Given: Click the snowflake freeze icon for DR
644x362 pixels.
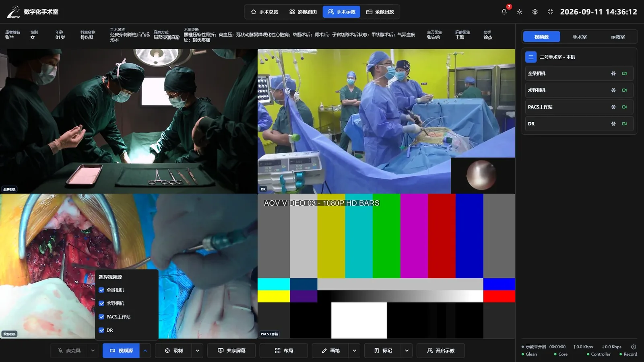Looking at the screenshot, I should tap(613, 124).
